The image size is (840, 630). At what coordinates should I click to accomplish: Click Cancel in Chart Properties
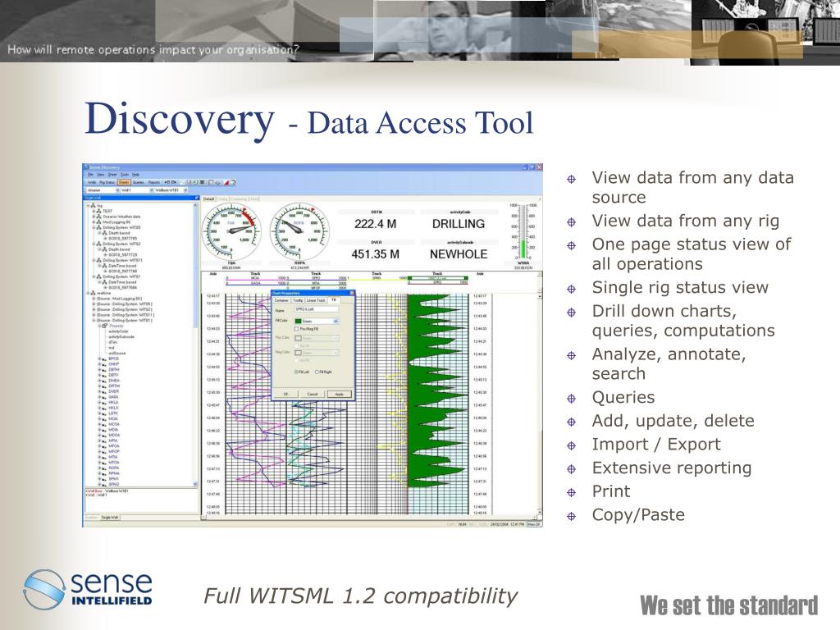click(313, 395)
